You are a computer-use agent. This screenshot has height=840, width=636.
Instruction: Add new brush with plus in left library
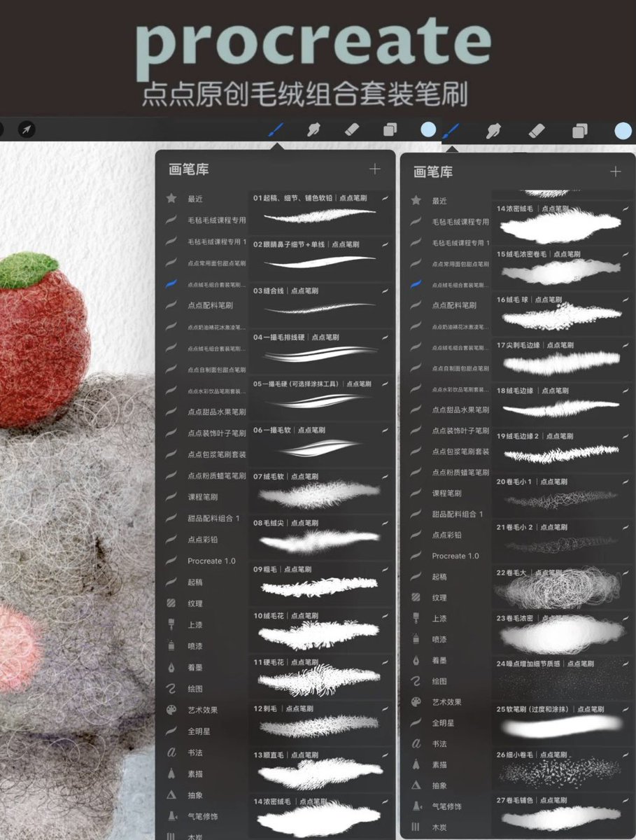click(x=375, y=169)
